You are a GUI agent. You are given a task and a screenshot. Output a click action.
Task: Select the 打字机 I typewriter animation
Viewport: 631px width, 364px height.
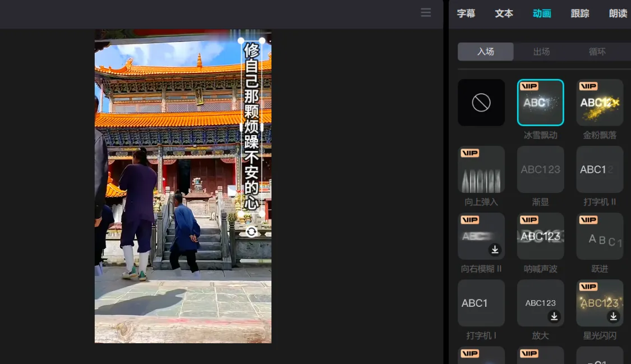[x=481, y=303]
